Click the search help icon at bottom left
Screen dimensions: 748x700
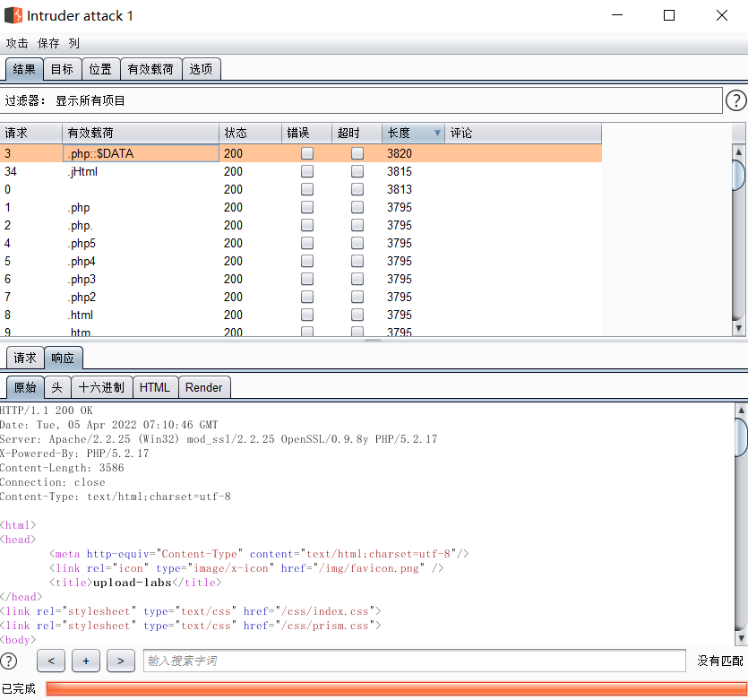point(9,661)
